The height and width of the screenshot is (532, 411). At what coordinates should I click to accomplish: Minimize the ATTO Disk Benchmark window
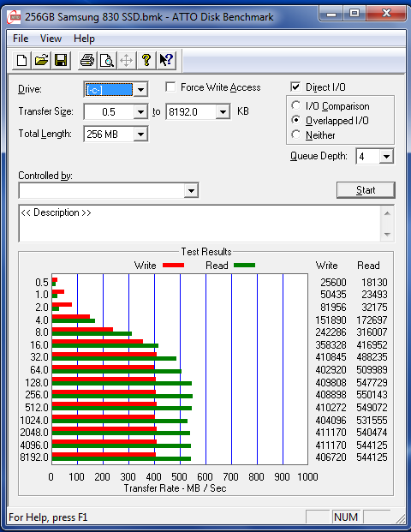(x=331, y=14)
